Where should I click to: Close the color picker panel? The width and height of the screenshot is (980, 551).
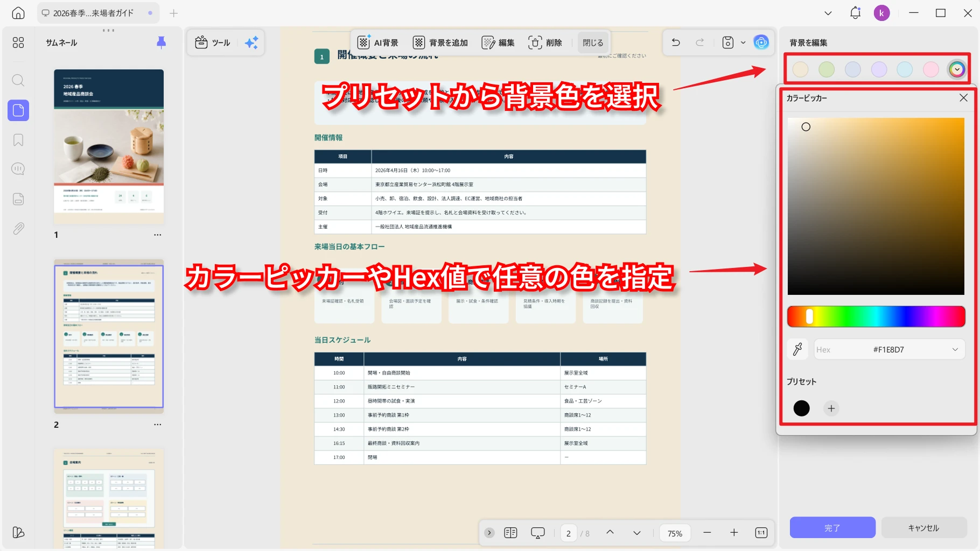tap(963, 97)
